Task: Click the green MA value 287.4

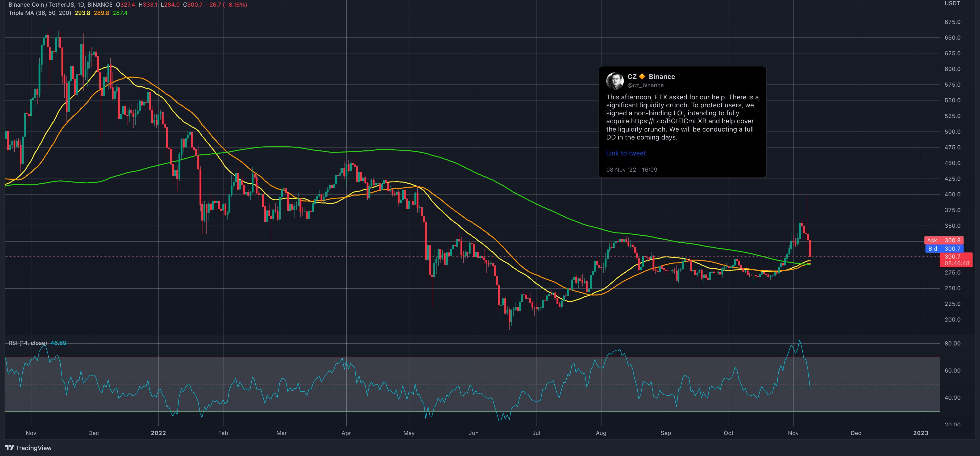Action: click(120, 13)
